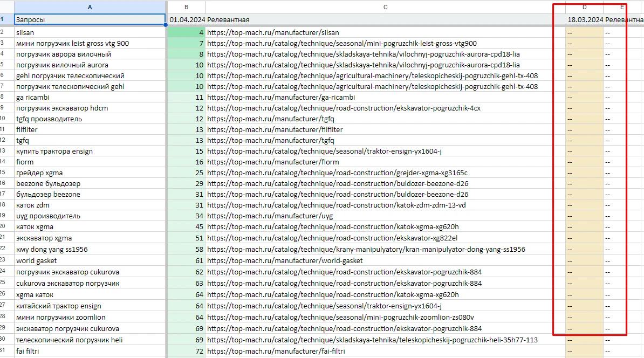Open the kran-manipulyator-dong-yang-ss1956 URL
Viewport: 644px width, 358px height.
[366, 249]
